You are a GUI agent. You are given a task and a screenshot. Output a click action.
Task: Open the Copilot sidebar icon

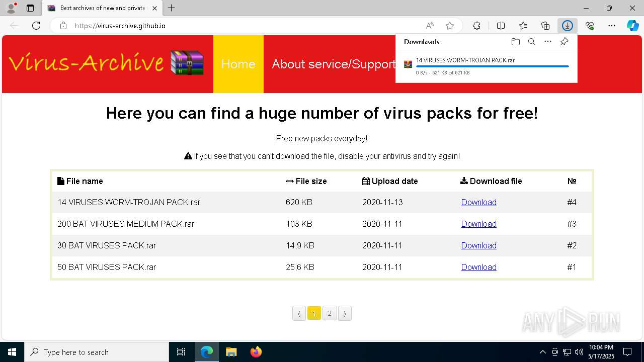[632, 26]
